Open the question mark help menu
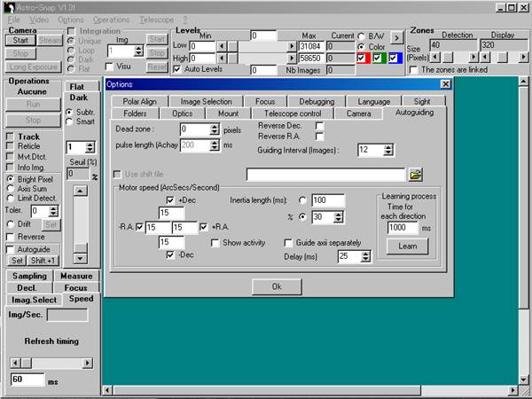The width and height of the screenshot is (532, 399). pos(184,19)
